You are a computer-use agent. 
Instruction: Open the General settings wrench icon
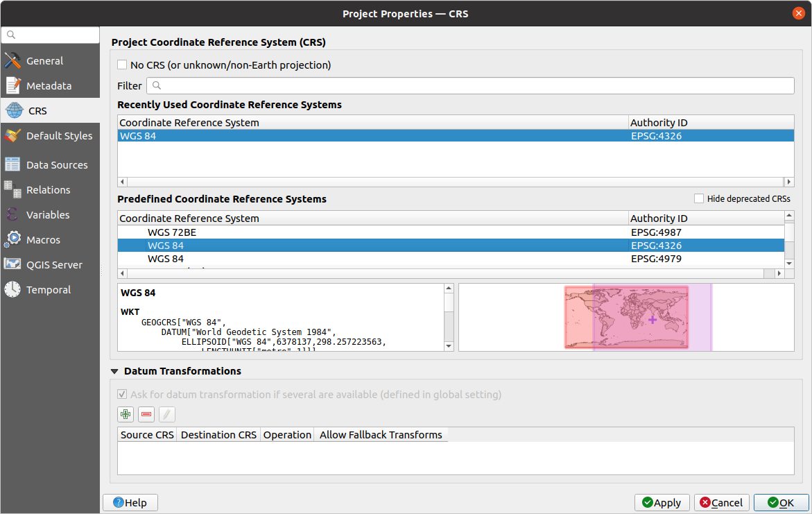pos(12,61)
